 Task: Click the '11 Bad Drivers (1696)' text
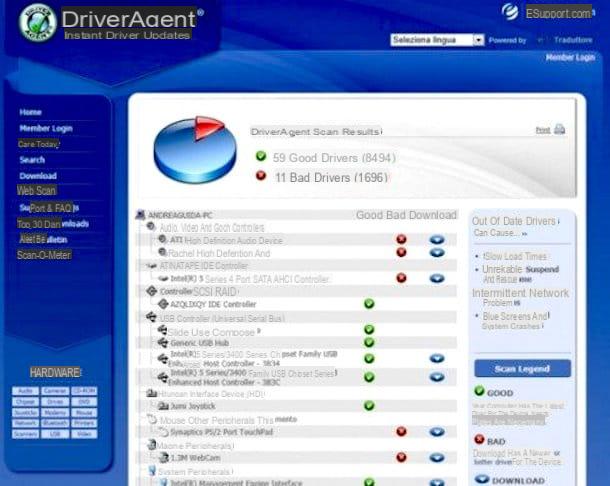tap(331, 177)
